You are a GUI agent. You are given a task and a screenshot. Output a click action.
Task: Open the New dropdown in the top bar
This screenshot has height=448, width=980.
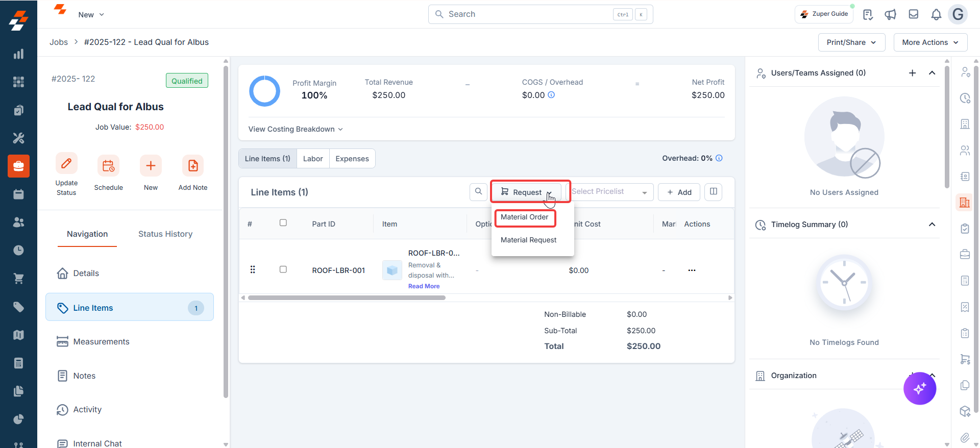coord(91,15)
